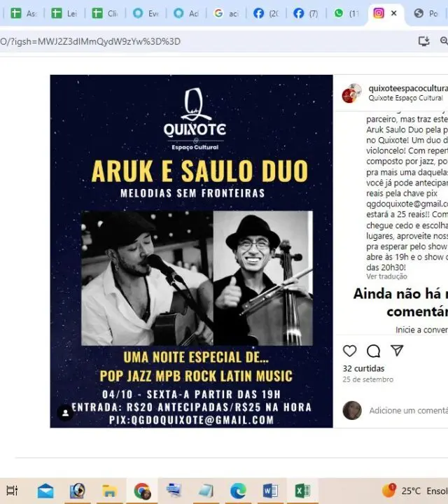This screenshot has width=448, height=504.
Task: Open the zoom magnifier icon in address bar
Action: (x=444, y=41)
